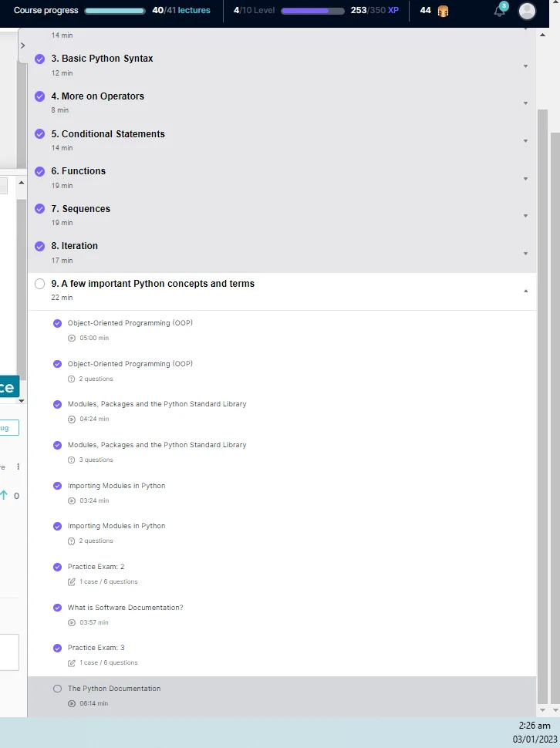Expand the collapsed left sidebar arrow
Screen dimensions: 560x748
(22, 45)
